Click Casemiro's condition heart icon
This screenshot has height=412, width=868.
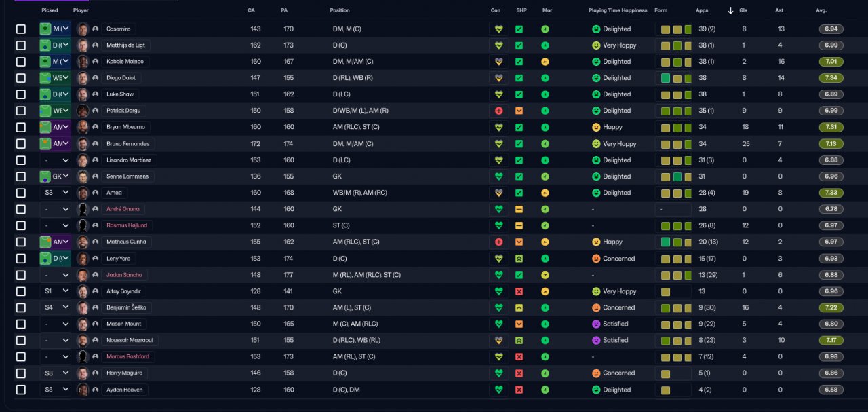[499, 29]
